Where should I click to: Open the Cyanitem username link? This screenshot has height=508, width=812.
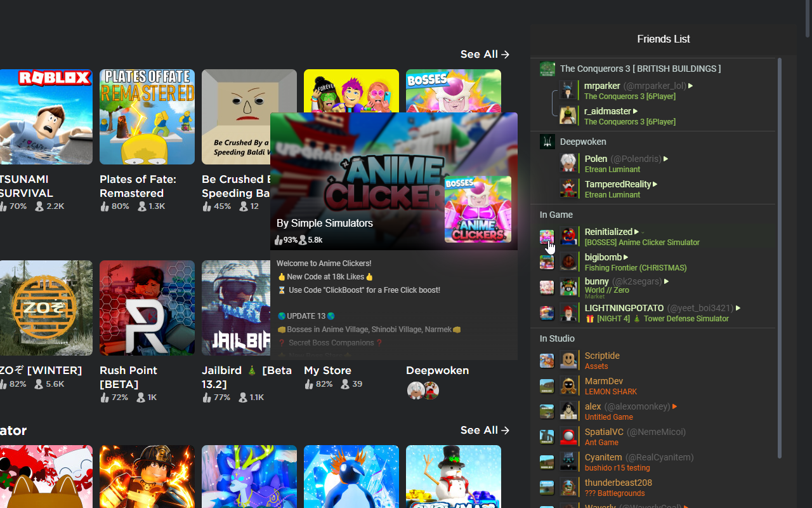[x=603, y=457]
